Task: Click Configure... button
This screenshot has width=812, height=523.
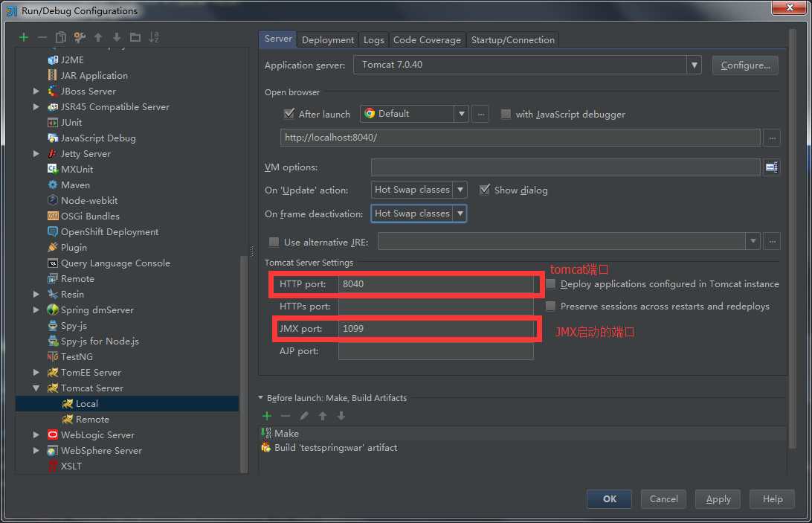Action: (744, 65)
